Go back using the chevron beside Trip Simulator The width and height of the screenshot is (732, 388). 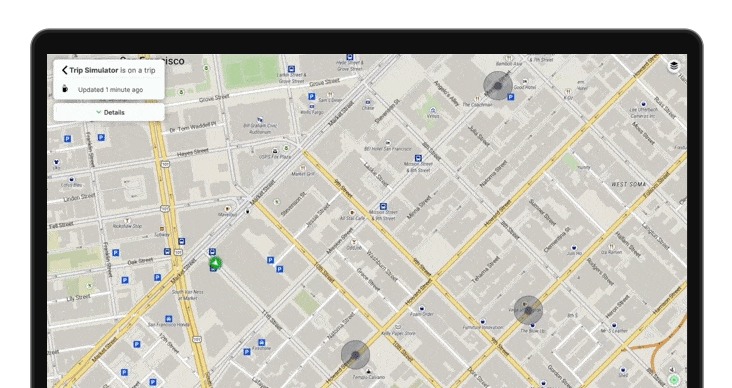pyautogui.click(x=64, y=70)
